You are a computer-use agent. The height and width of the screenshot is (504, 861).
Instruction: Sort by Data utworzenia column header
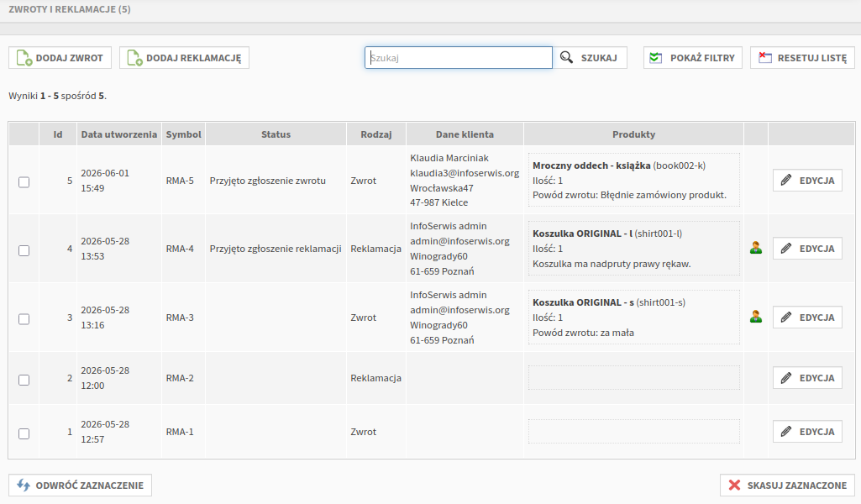(x=119, y=134)
